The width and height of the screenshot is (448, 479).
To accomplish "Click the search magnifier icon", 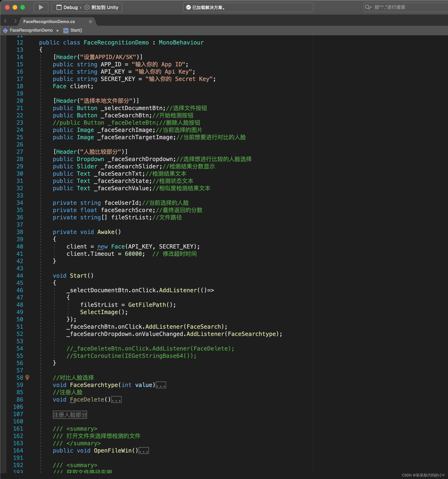I will (368, 7).
